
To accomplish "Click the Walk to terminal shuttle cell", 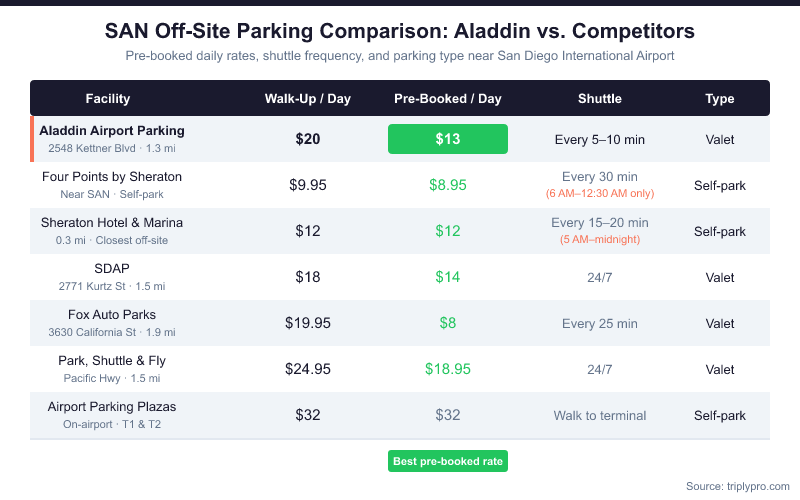I will 599,415.
